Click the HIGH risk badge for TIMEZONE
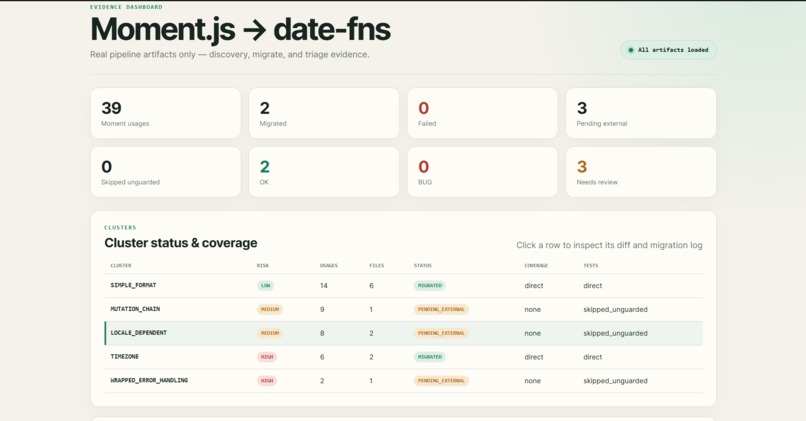The width and height of the screenshot is (806, 421). [x=267, y=357]
